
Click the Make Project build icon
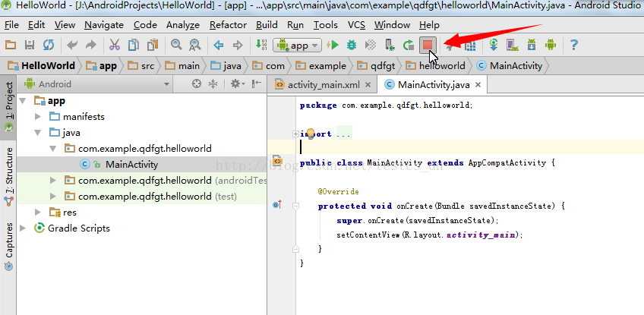tap(261, 46)
